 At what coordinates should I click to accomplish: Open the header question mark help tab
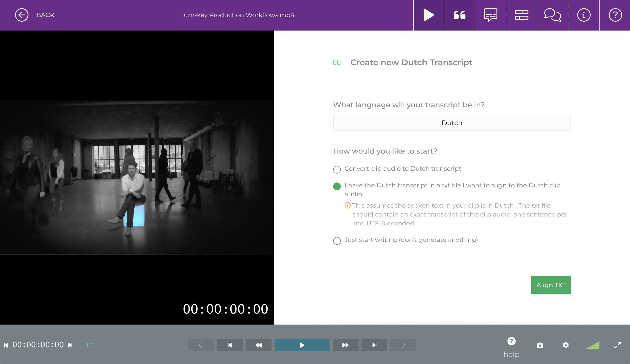tap(615, 15)
